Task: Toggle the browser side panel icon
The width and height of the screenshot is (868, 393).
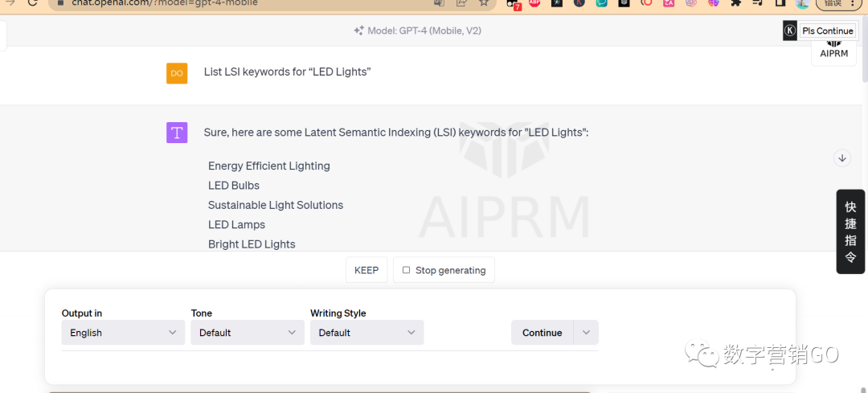Action: [780, 2]
